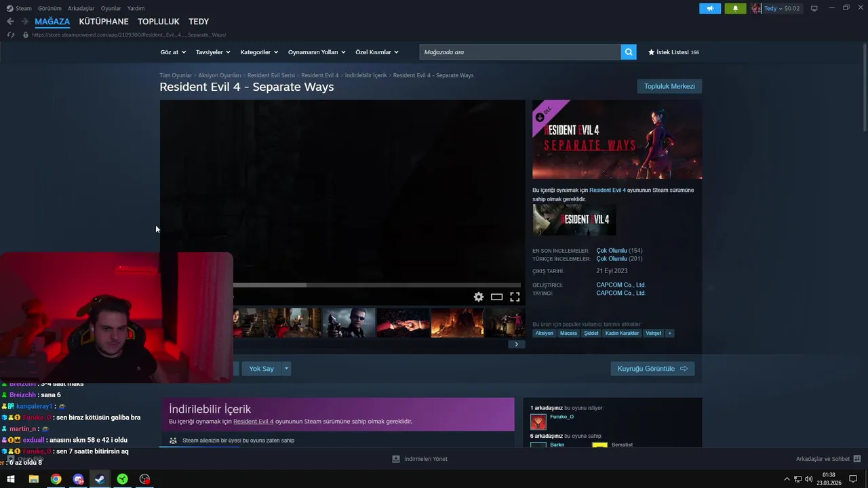Open the green notifications bell
Image resolution: width=868 pixels, height=488 pixels.
coord(735,8)
